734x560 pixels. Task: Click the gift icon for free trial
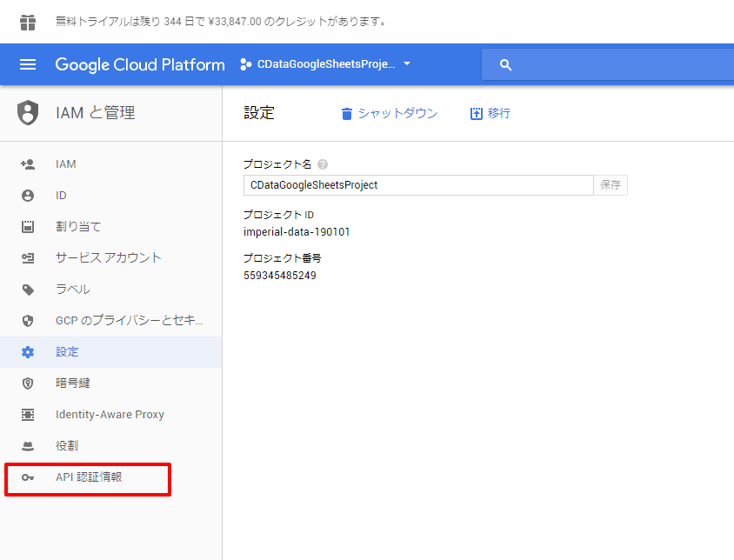pyautogui.click(x=28, y=22)
